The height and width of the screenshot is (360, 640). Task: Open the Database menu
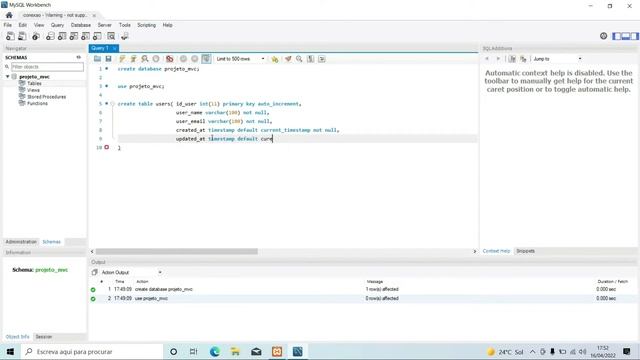(81, 25)
